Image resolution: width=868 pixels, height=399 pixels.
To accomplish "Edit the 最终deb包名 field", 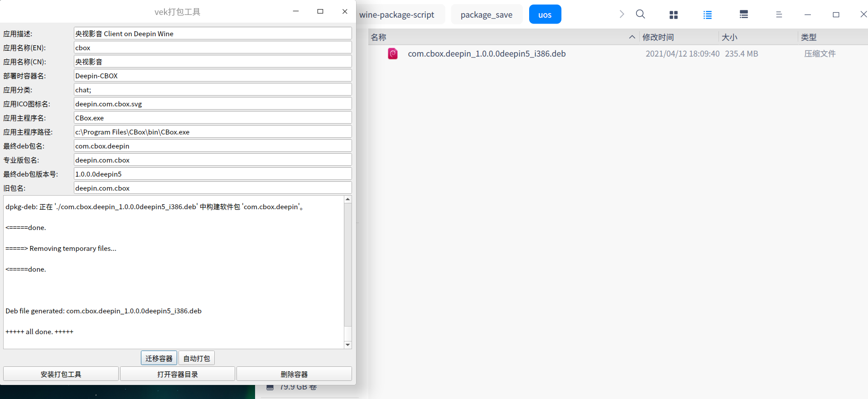I will point(212,146).
